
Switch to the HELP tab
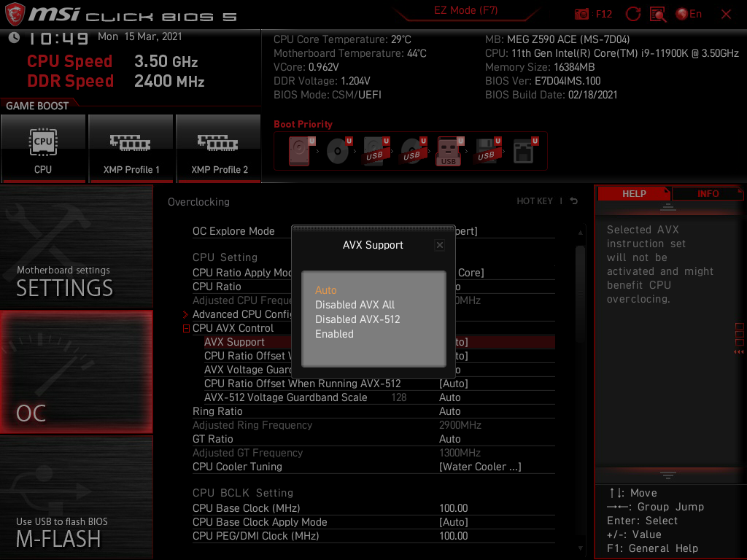tap(634, 194)
